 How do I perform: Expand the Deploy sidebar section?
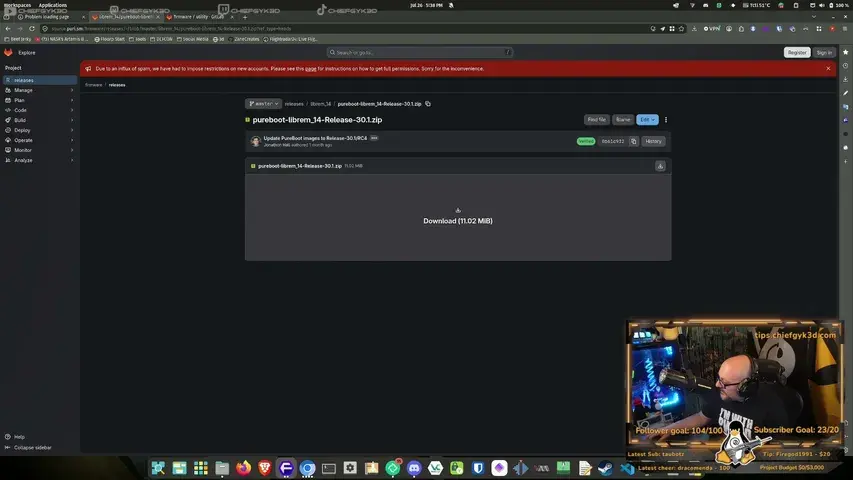[x=39, y=130]
